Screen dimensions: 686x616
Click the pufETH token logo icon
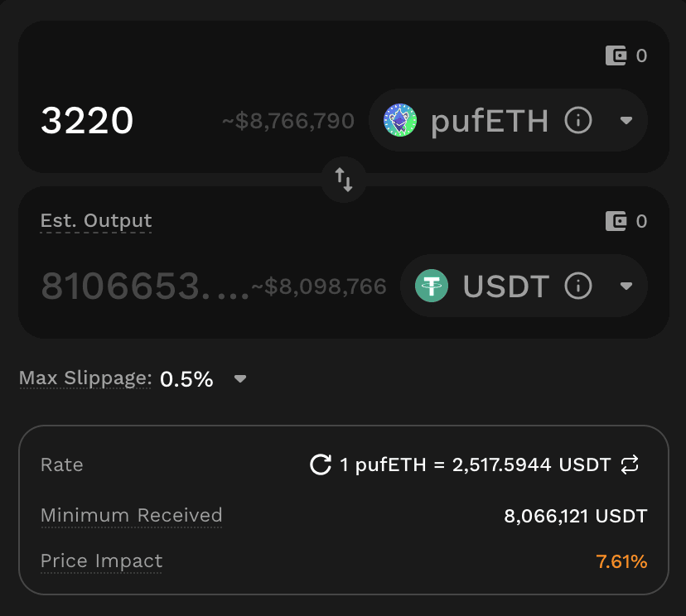tap(401, 122)
